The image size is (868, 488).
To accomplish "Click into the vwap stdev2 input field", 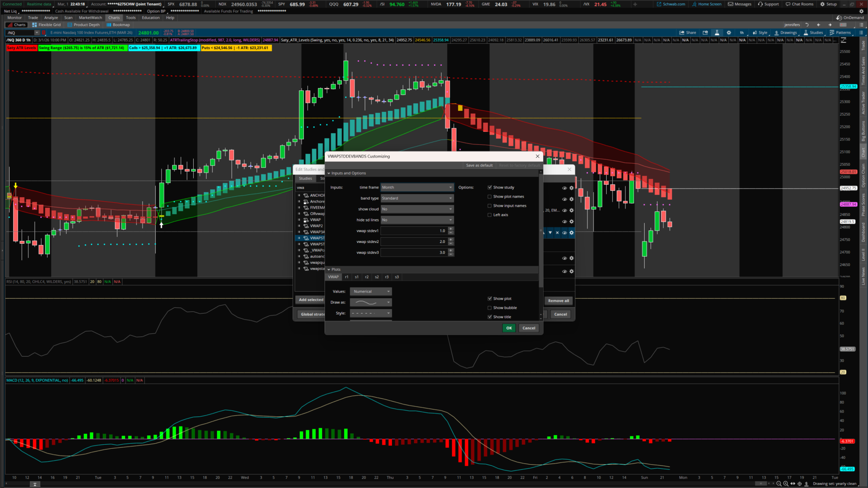I will point(413,241).
